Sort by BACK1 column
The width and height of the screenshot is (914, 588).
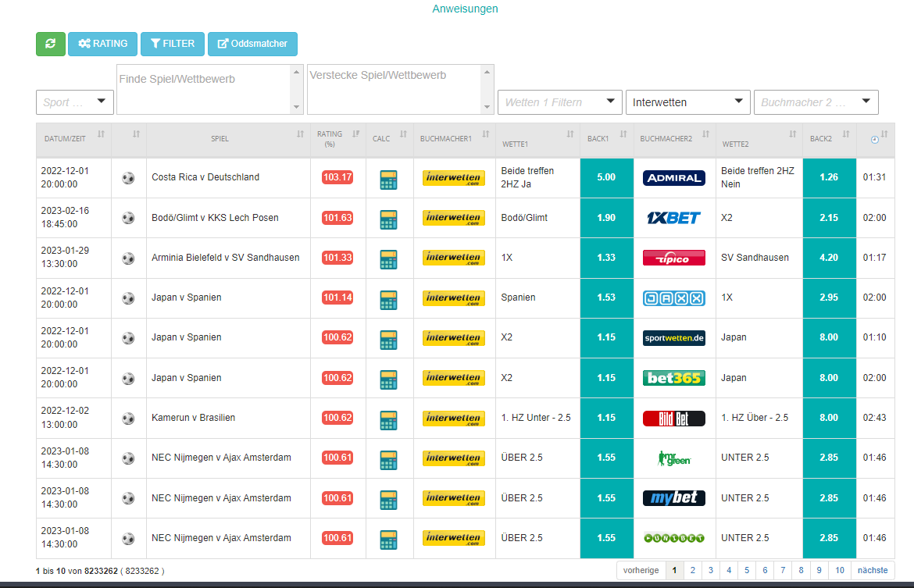pyautogui.click(x=607, y=139)
